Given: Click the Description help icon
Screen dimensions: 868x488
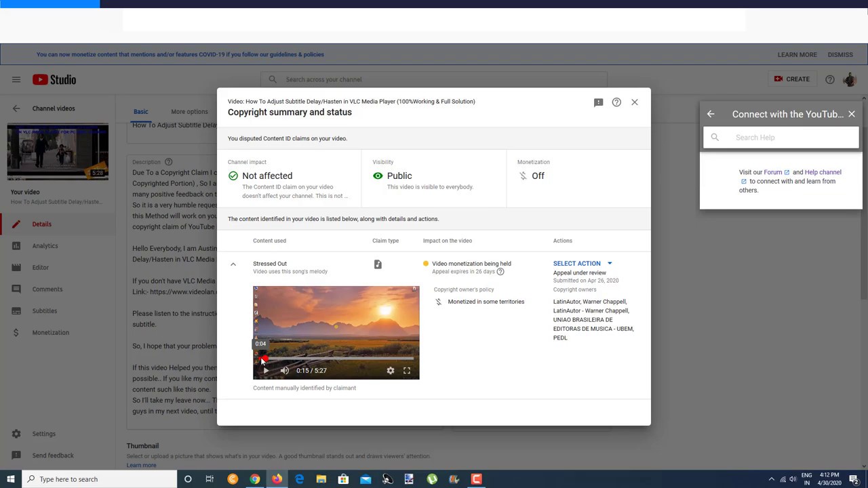Looking at the screenshot, I should pyautogui.click(x=169, y=162).
